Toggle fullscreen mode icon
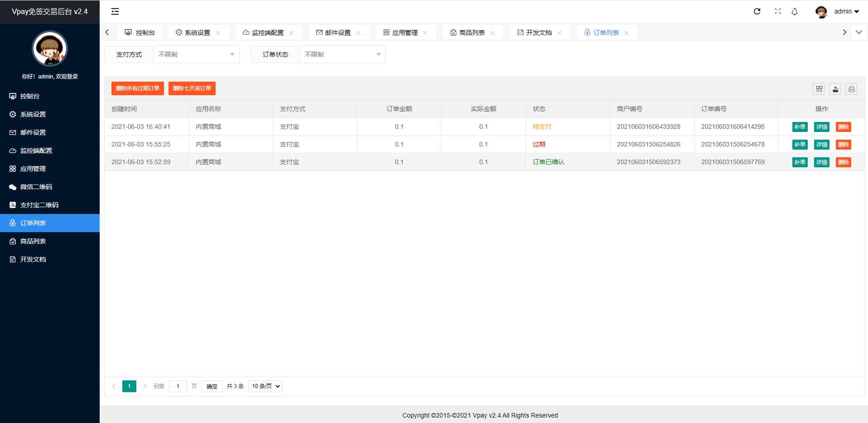This screenshot has height=423, width=868. [x=777, y=11]
